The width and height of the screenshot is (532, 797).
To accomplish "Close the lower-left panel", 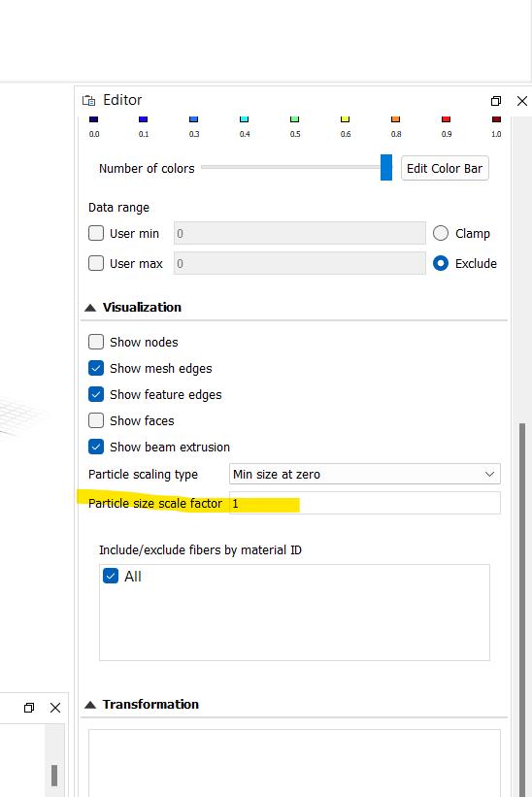I will pyautogui.click(x=55, y=707).
